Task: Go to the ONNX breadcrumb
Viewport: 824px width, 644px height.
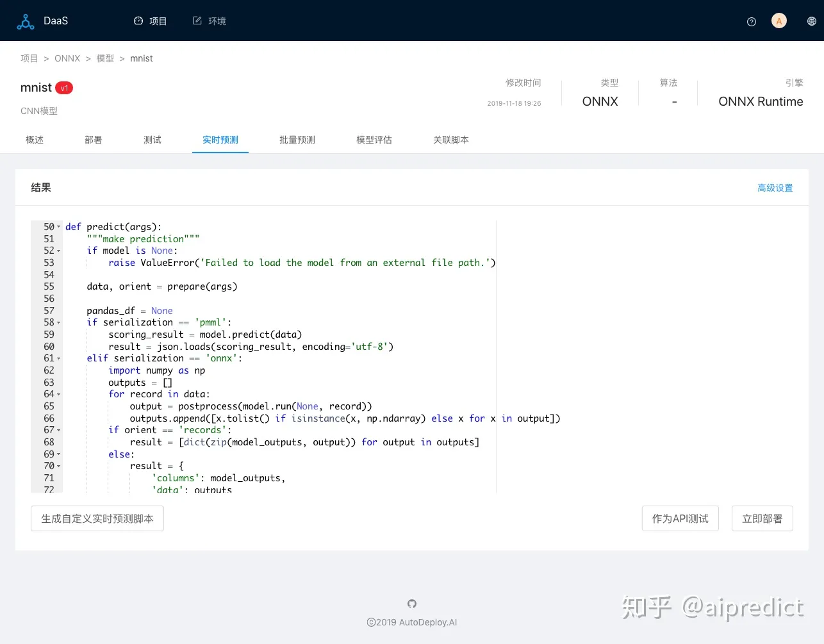Action: 67,58
